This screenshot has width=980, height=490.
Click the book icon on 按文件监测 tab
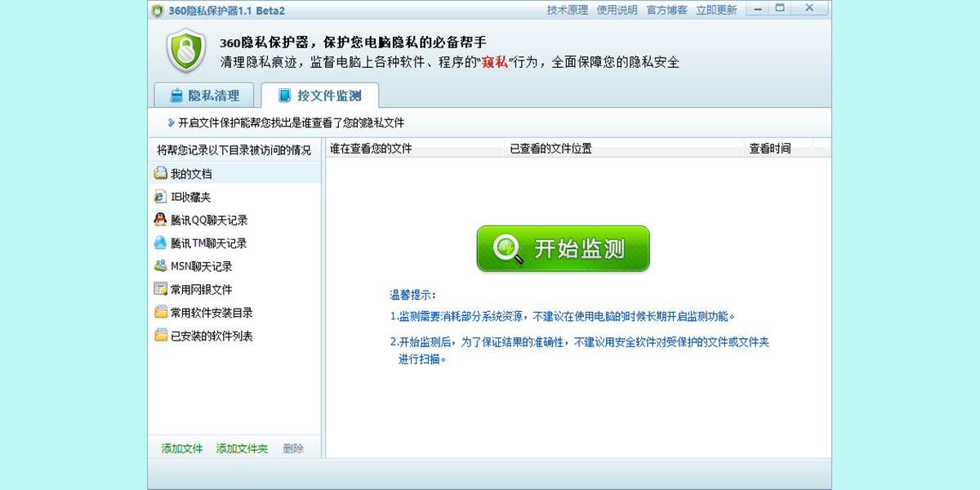click(285, 96)
